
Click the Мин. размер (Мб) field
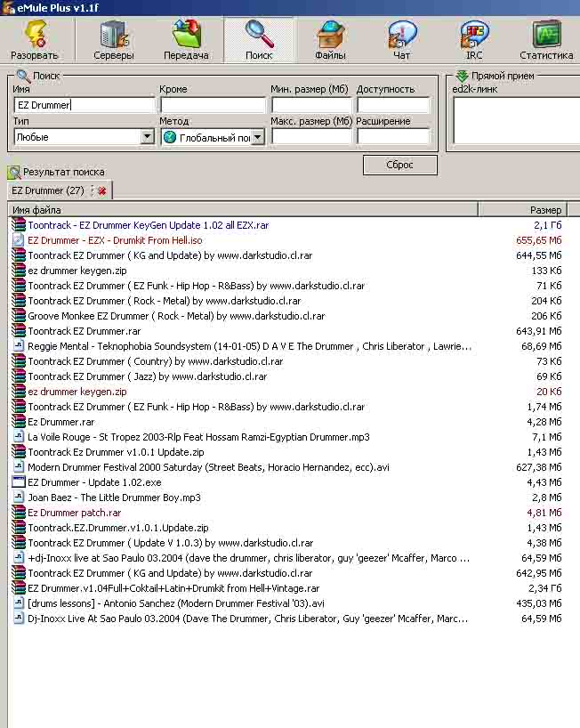tap(312, 105)
